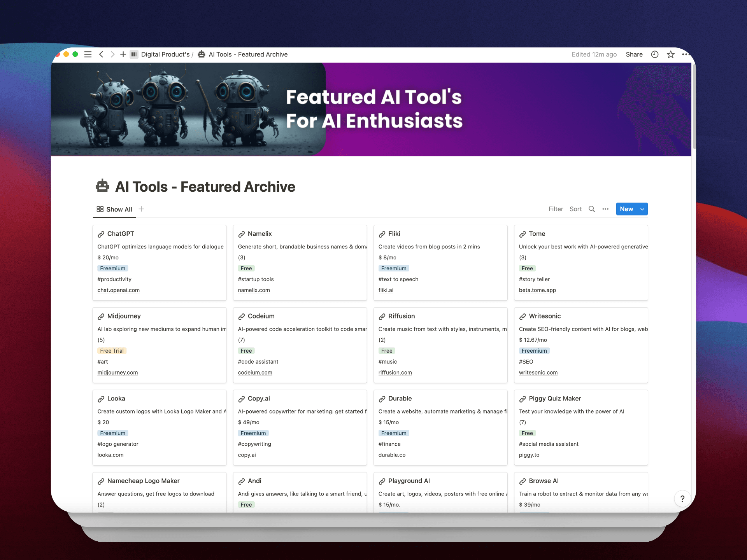Open the looka.com link
This screenshot has width=747, height=560.
[x=110, y=455]
